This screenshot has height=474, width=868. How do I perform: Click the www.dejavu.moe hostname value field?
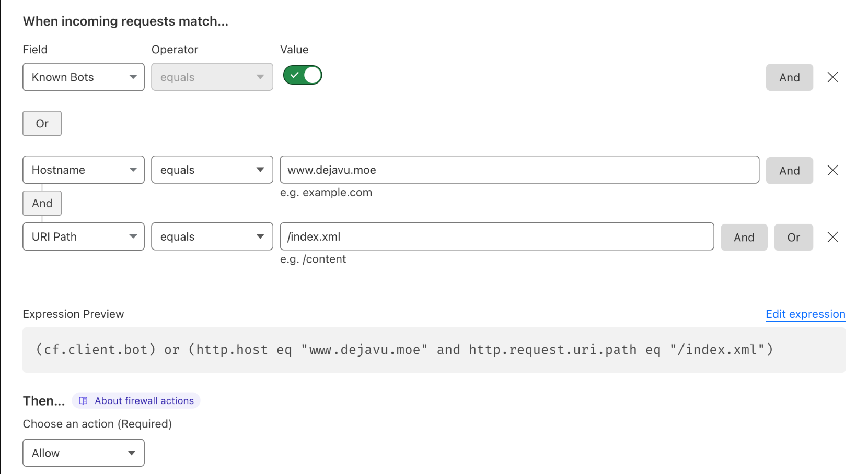[x=519, y=170]
